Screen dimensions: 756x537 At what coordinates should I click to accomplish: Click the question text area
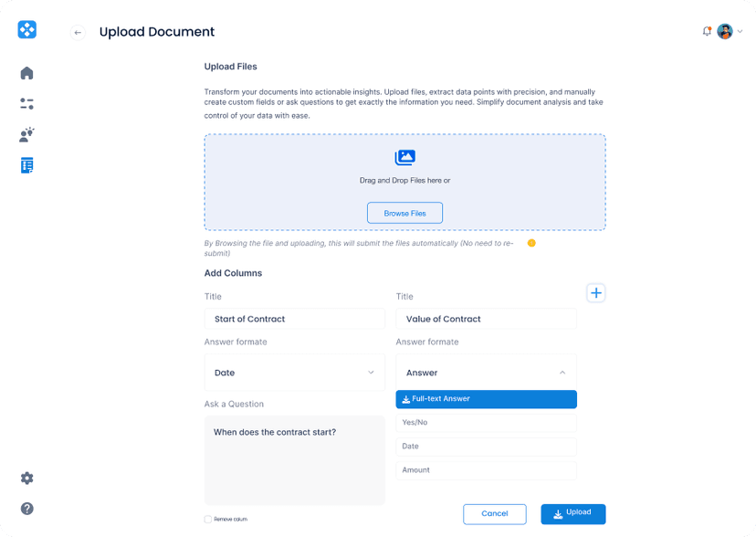click(295, 460)
